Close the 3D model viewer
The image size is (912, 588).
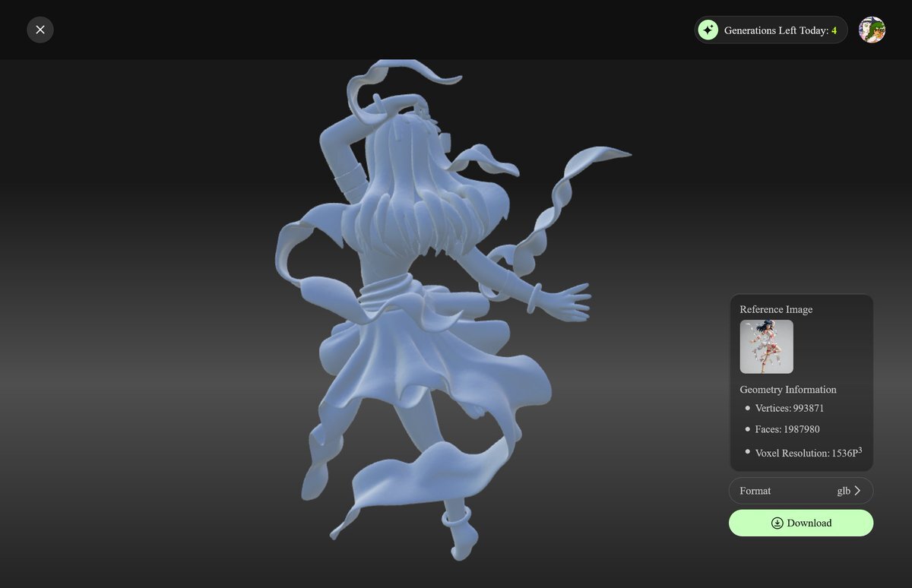tap(40, 30)
